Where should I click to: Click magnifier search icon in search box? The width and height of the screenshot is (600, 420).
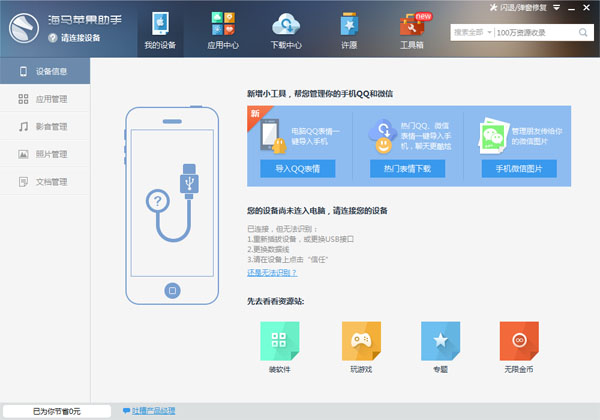(583, 32)
